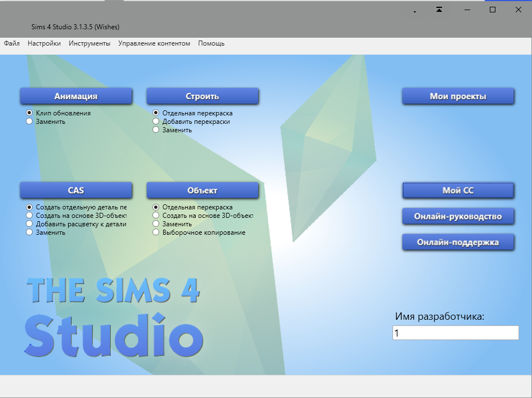Click the Строить button
The width and height of the screenshot is (532, 398).
pos(203,96)
